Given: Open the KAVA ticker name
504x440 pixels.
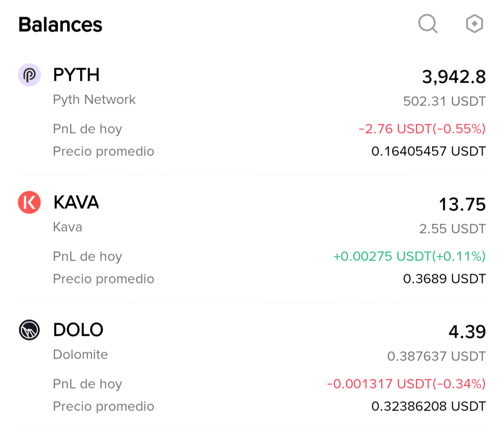Looking at the screenshot, I should coord(76,202).
